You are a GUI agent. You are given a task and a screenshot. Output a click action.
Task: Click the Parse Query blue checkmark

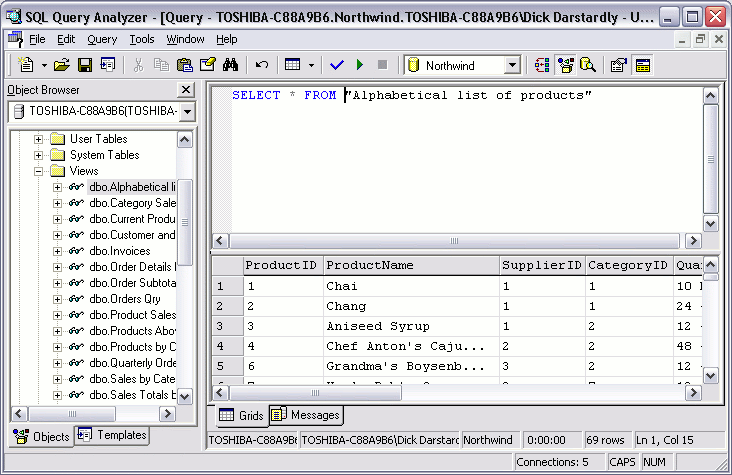click(337, 65)
